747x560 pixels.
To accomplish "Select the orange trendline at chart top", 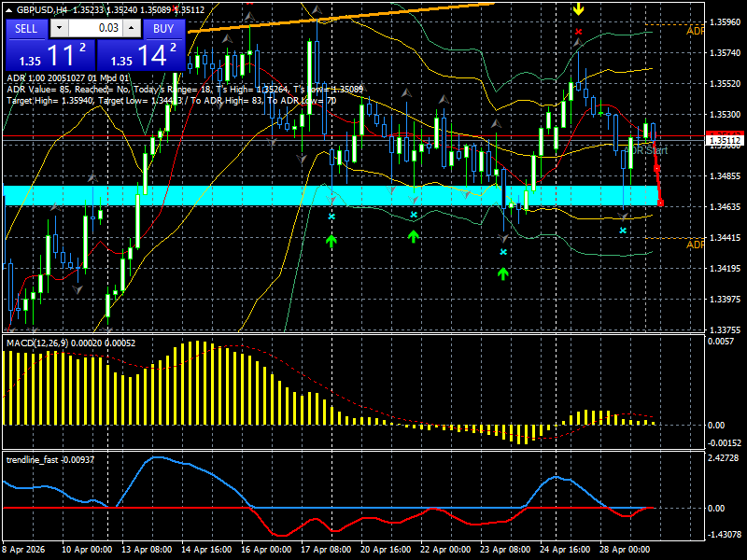I will click(x=342, y=18).
